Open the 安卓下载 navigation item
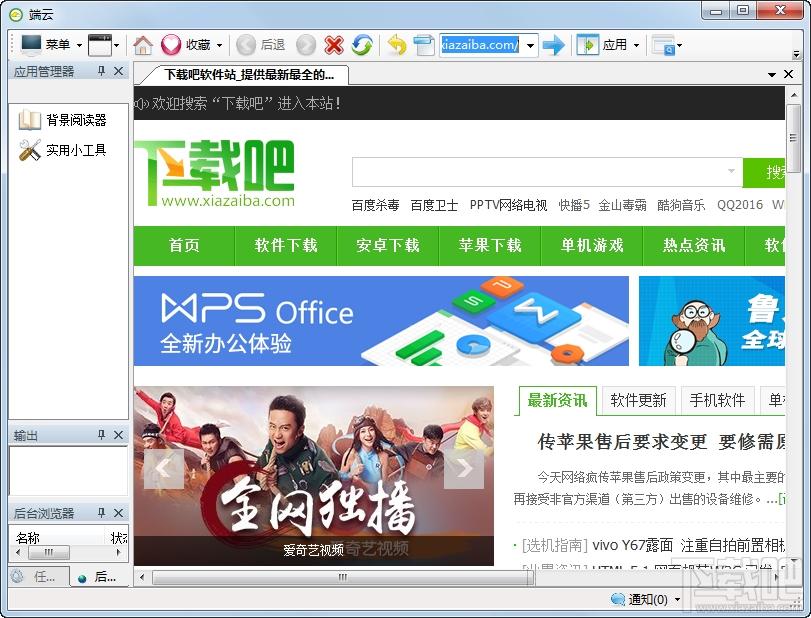The image size is (811, 618). click(388, 245)
